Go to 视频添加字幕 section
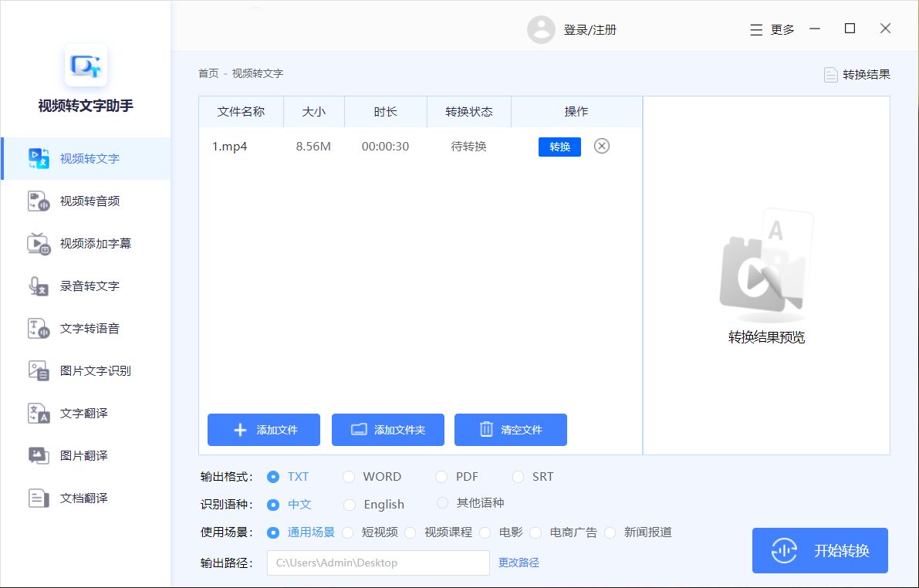The height and width of the screenshot is (588, 919). tap(86, 243)
